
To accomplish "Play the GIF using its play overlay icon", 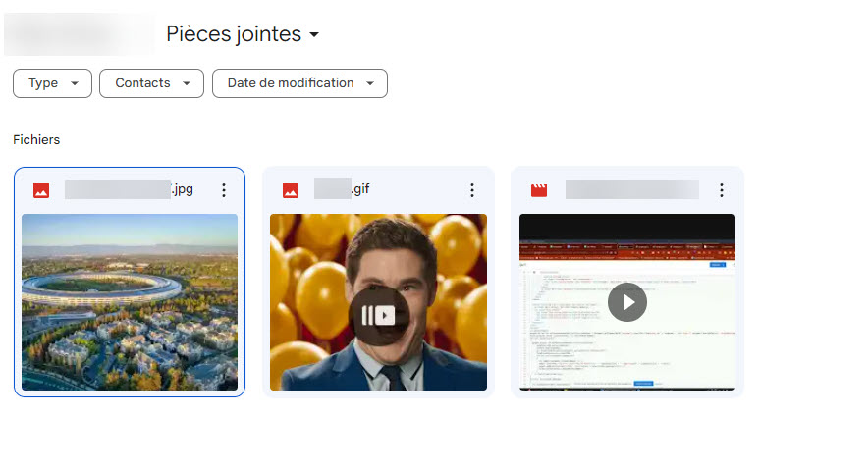I will tap(378, 315).
